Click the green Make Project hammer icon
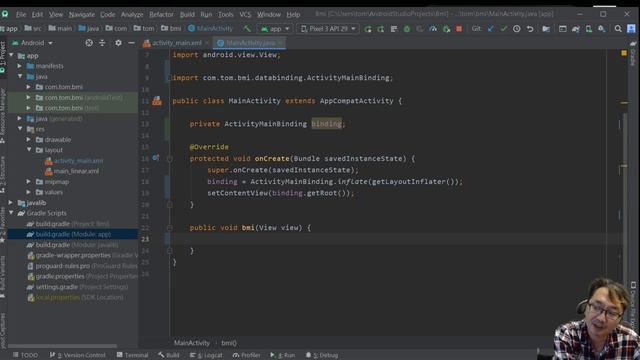Viewport: 640px width, 360px height. click(247, 29)
